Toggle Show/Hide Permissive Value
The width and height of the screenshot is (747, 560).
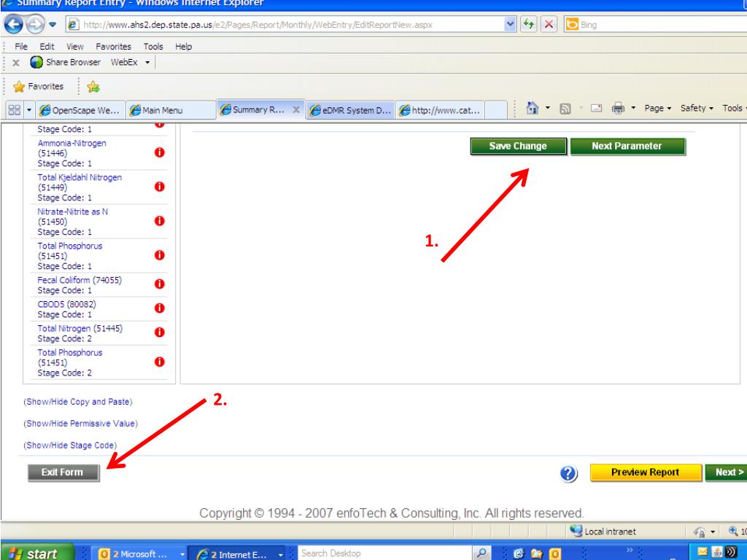[80, 424]
